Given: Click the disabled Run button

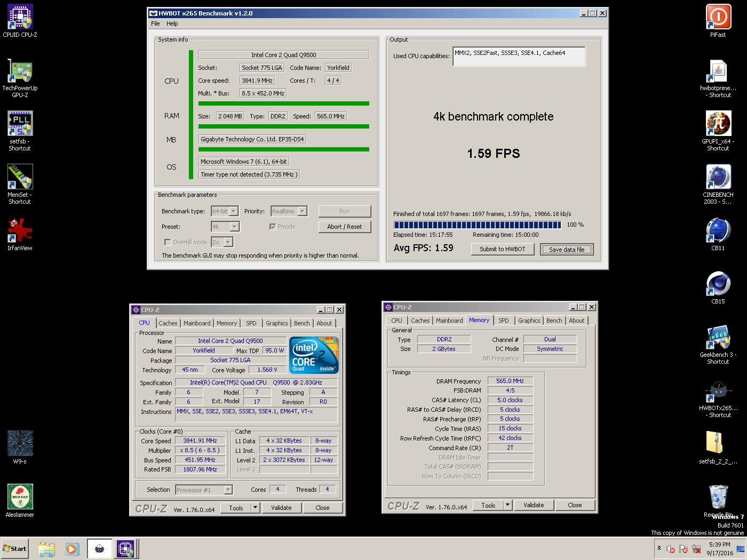Looking at the screenshot, I should click(345, 211).
